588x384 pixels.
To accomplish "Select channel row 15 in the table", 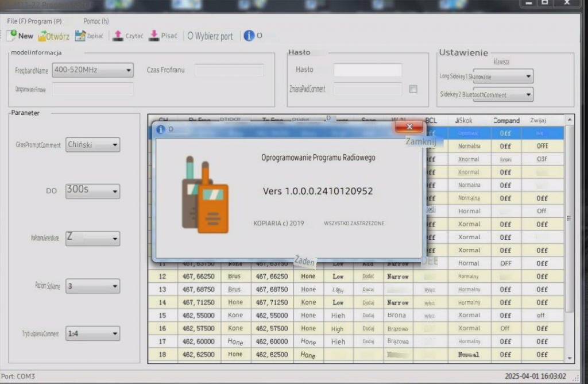I will tap(356, 316).
